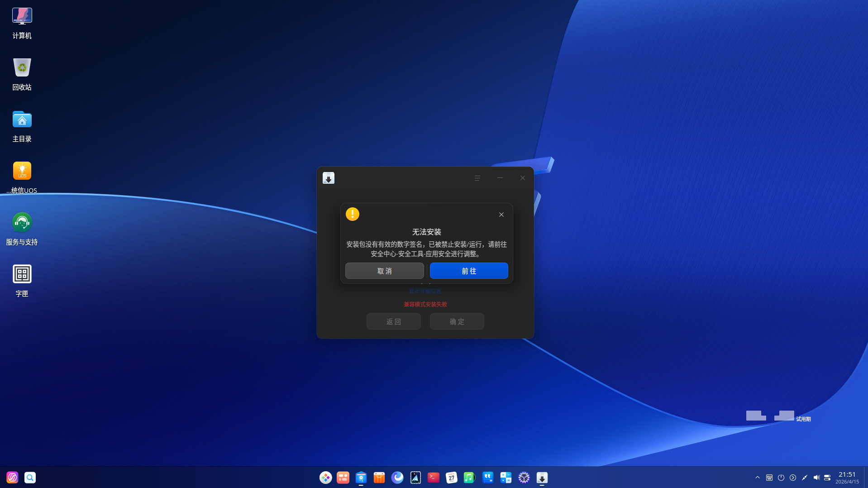Open the colorful diamond app in dock

point(325,478)
